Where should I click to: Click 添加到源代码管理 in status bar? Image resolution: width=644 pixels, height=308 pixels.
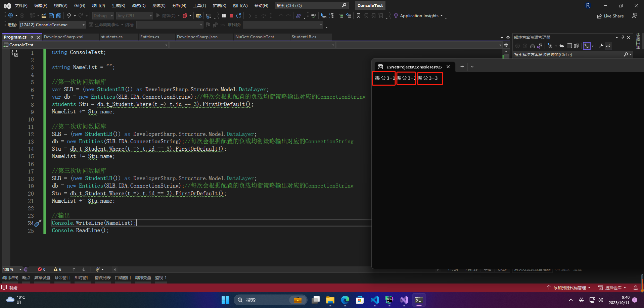point(568,288)
